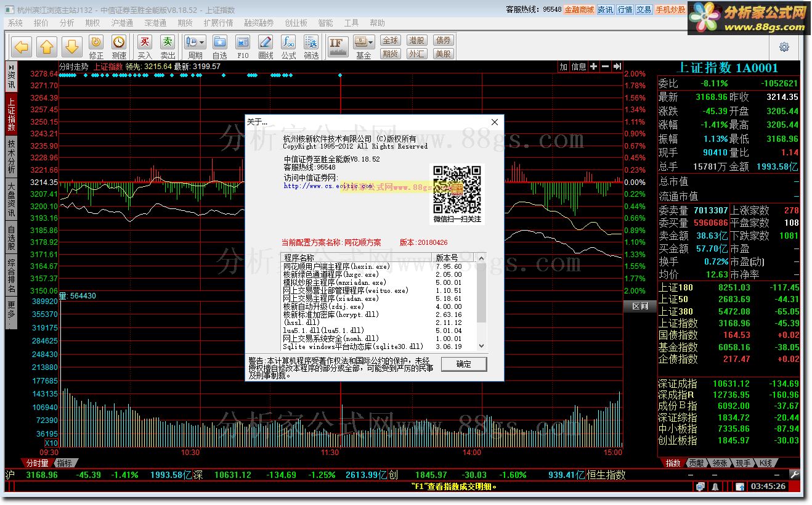Open the 自选 watchlist icon

click(220, 47)
